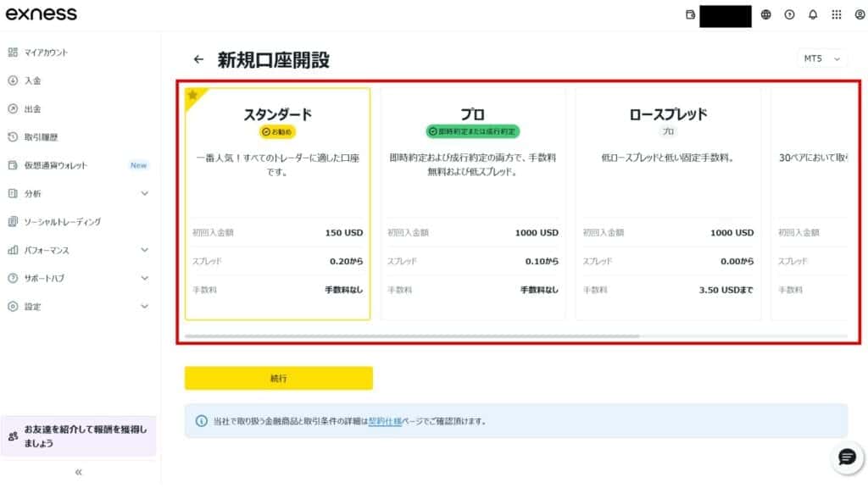Expand the サポートハブ menu chevron
Viewport: 868px width, 488px height.
coord(144,278)
